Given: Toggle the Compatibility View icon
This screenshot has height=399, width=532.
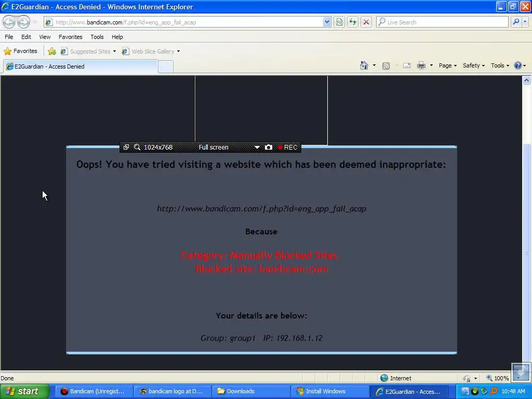Looking at the screenshot, I should pos(339,22).
